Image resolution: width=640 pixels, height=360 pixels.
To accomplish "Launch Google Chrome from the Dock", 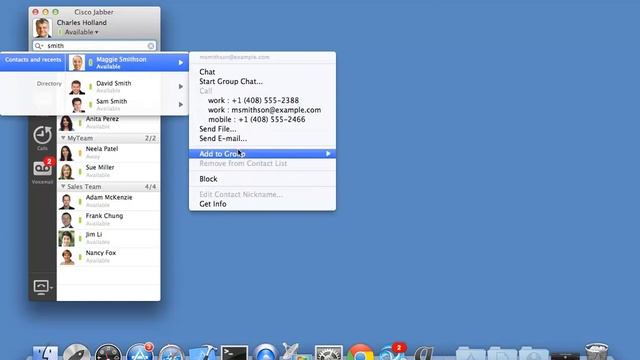I will tap(360, 353).
